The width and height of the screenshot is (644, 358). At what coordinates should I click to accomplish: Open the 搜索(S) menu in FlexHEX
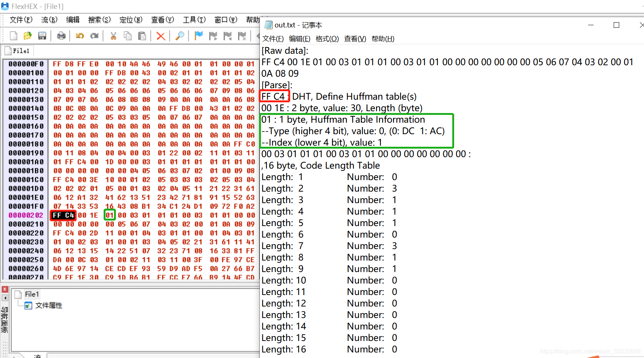(x=99, y=20)
